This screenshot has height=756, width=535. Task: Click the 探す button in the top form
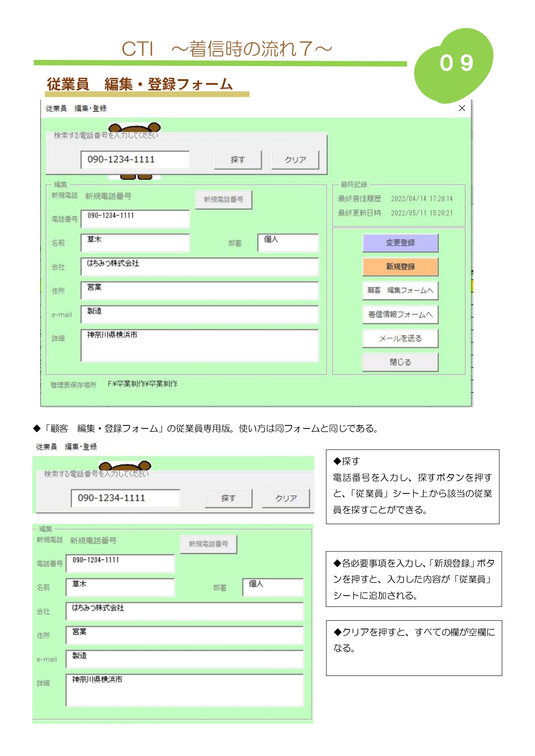click(238, 160)
